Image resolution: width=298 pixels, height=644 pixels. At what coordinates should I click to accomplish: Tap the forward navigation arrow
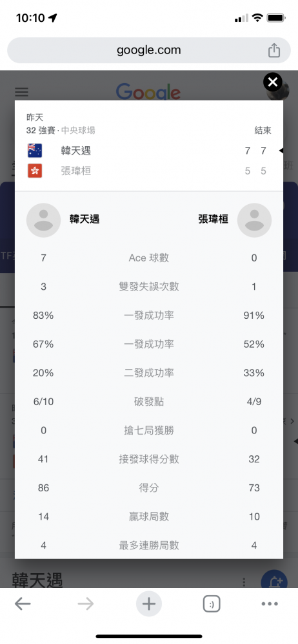[x=86, y=604]
